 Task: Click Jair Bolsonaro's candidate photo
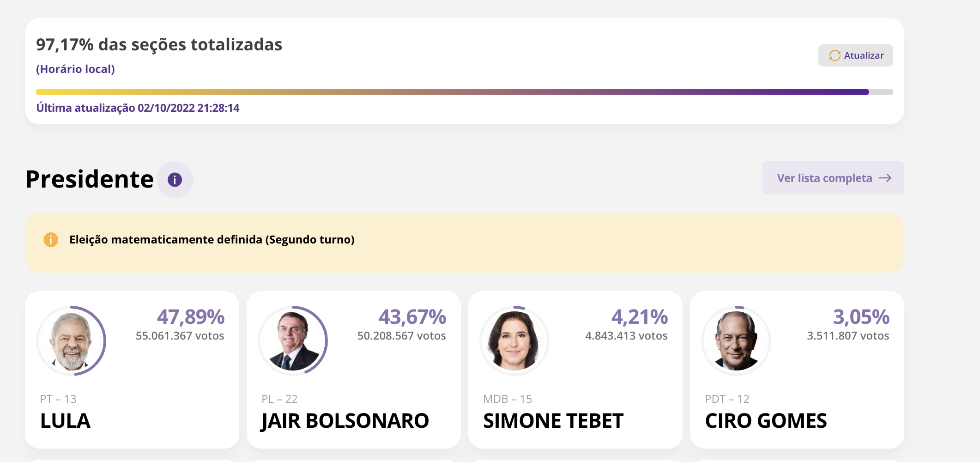(293, 341)
